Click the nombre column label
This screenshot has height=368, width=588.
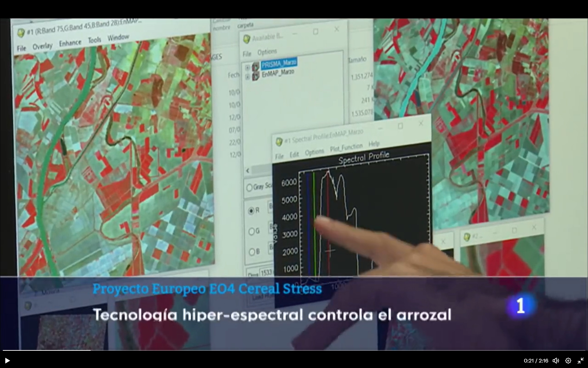point(221,28)
